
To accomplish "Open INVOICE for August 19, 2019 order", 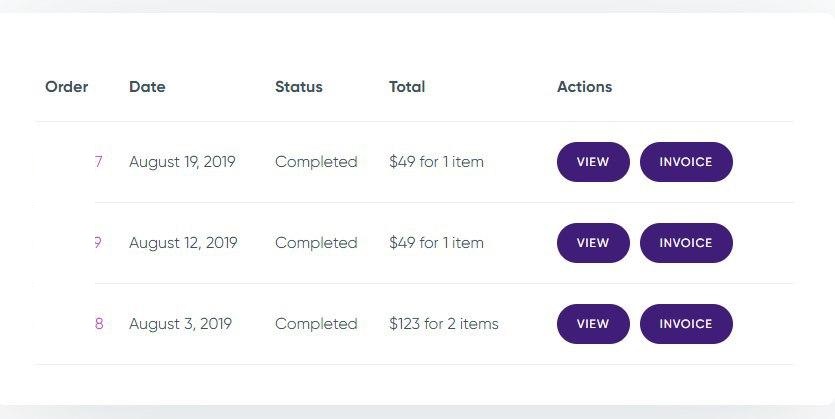I will click(x=686, y=162).
